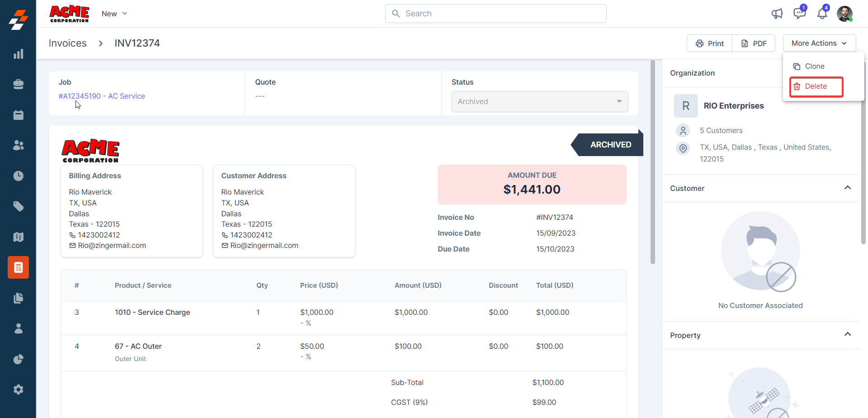Image resolution: width=868 pixels, height=418 pixels.
Task: Expand the New dropdown
Action: click(114, 14)
